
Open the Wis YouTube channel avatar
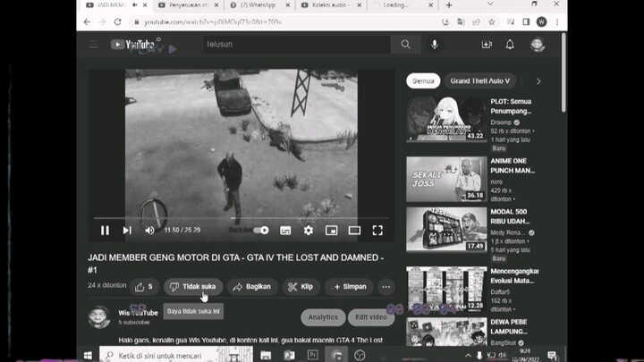(99, 316)
